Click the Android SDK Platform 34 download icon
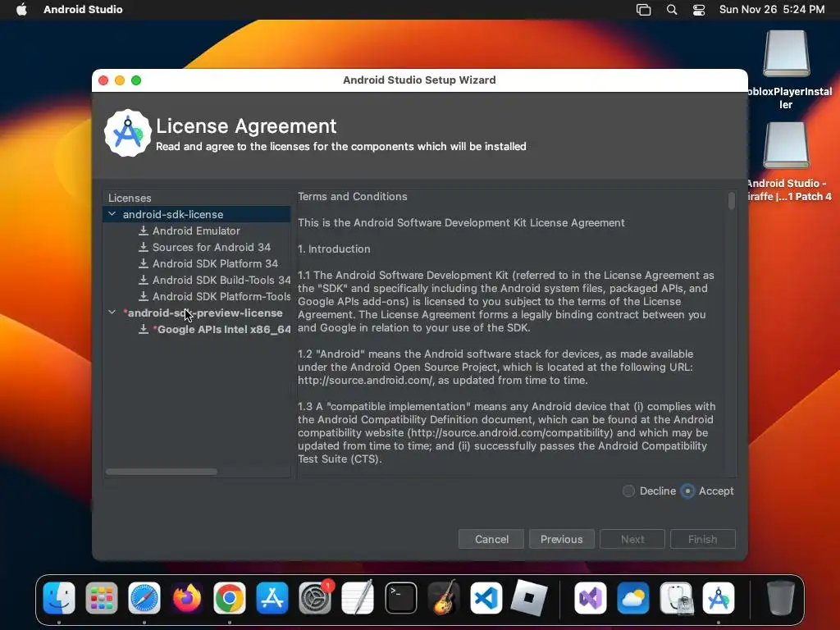Screen dimensions: 840x630 click(143, 263)
